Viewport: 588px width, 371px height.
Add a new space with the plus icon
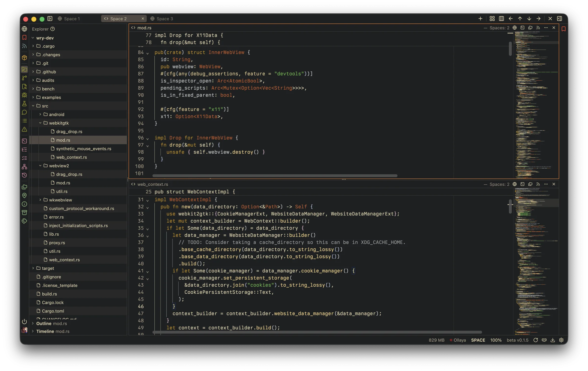480,19
